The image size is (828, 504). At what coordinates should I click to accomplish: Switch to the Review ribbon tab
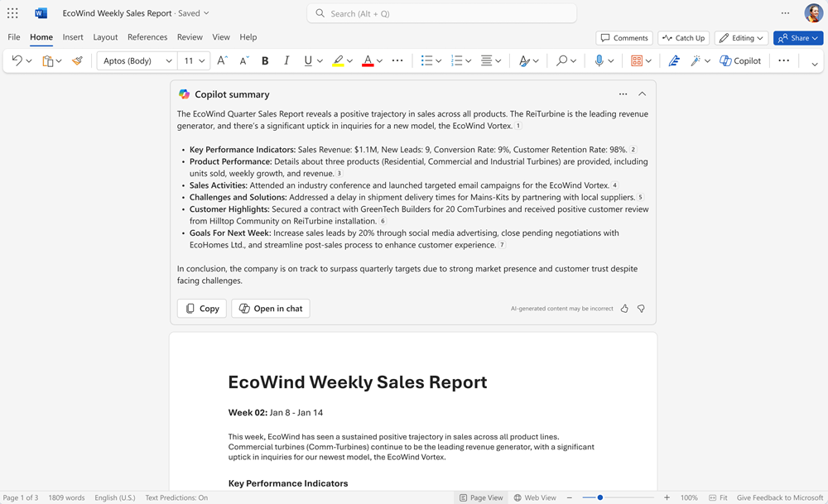(190, 37)
